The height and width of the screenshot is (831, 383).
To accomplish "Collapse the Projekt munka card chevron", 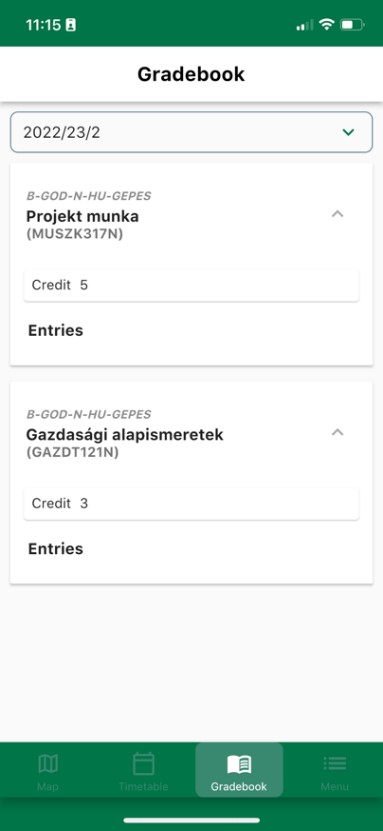I will [337, 214].
